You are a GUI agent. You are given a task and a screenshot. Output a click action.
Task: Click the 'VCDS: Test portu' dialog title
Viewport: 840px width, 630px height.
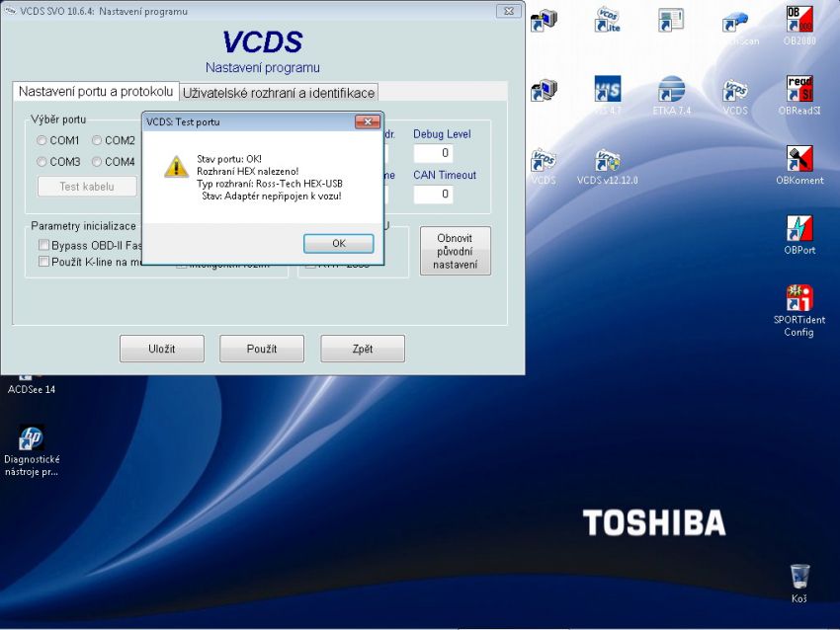coord(183,122)
